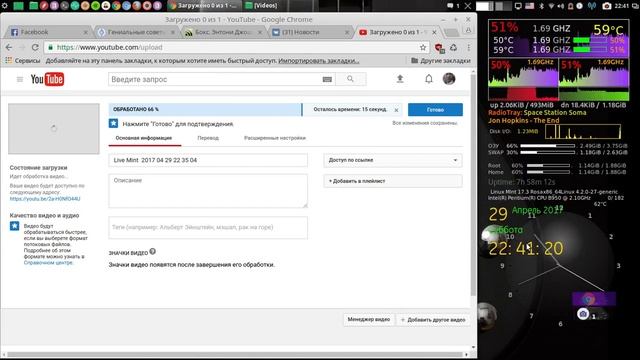Image resolution: width=640 pixels, height=360 pixels.
Task: Click the recycle extension icon in toolbar
Action: click(x=453, y=47)
